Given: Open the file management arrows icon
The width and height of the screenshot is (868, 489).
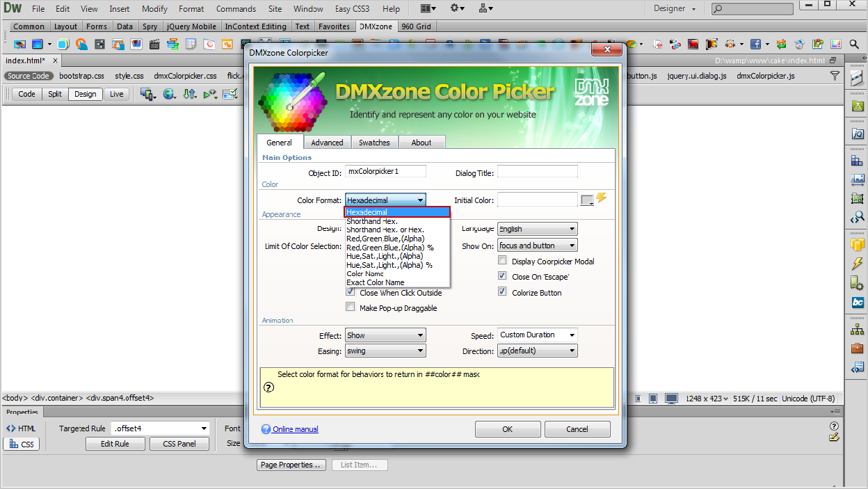Looking at the screenshot, I should [190, 94].
